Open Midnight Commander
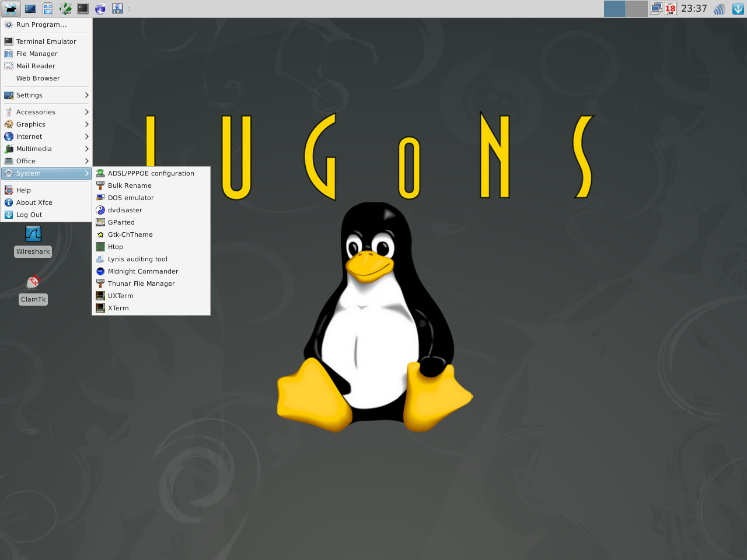This screenshot has height=560, width=747. click(151, 271)
